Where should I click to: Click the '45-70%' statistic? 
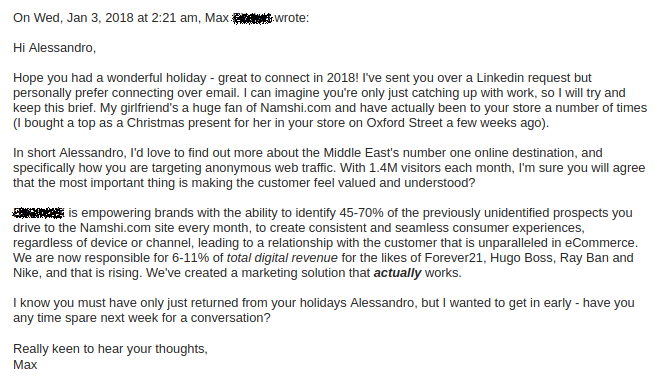361,213
